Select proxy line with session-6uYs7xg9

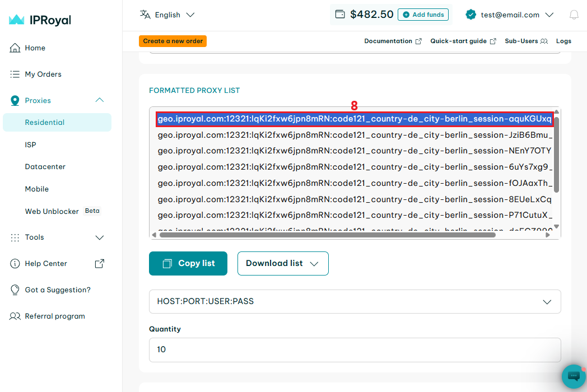[x=355, y=167]
